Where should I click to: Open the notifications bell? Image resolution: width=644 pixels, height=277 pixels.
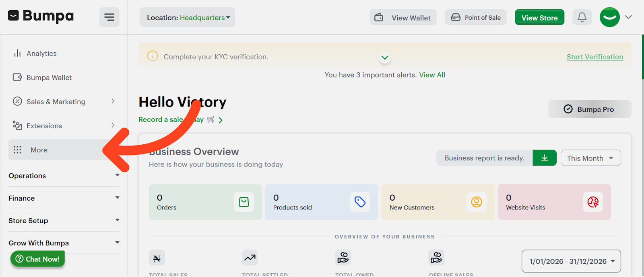click(x=582, y=17)
